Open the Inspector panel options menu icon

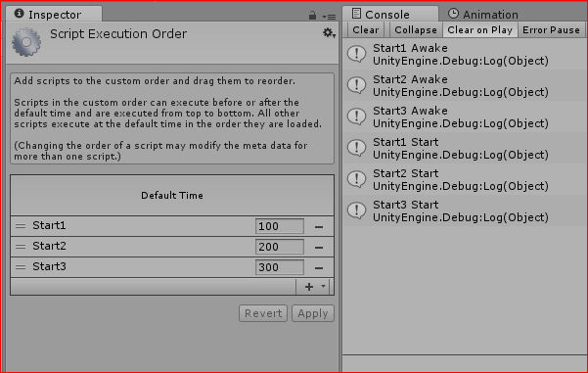pos(329,17)
